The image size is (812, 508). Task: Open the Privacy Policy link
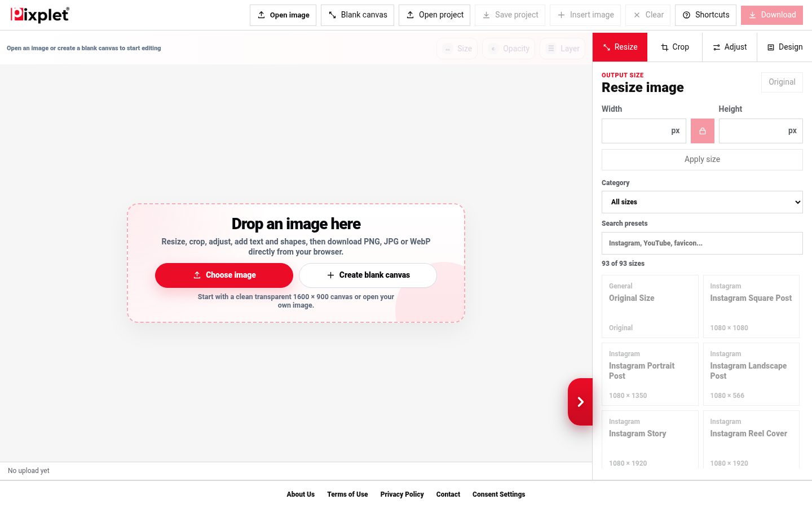pos(402,494)
